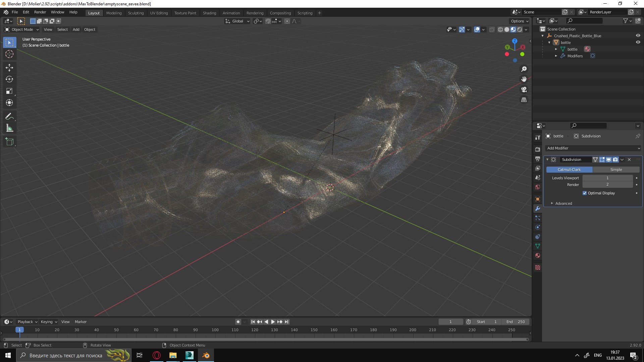This screenshot has height=362, width=644.
Task: Click the Levels Viewport value field
Action: 607,178
